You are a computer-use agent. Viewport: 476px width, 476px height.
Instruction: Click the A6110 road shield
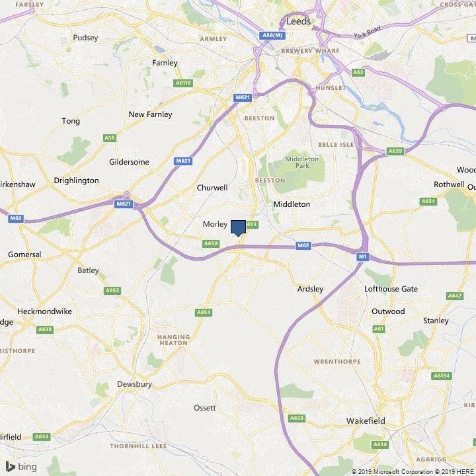point(183,83)
